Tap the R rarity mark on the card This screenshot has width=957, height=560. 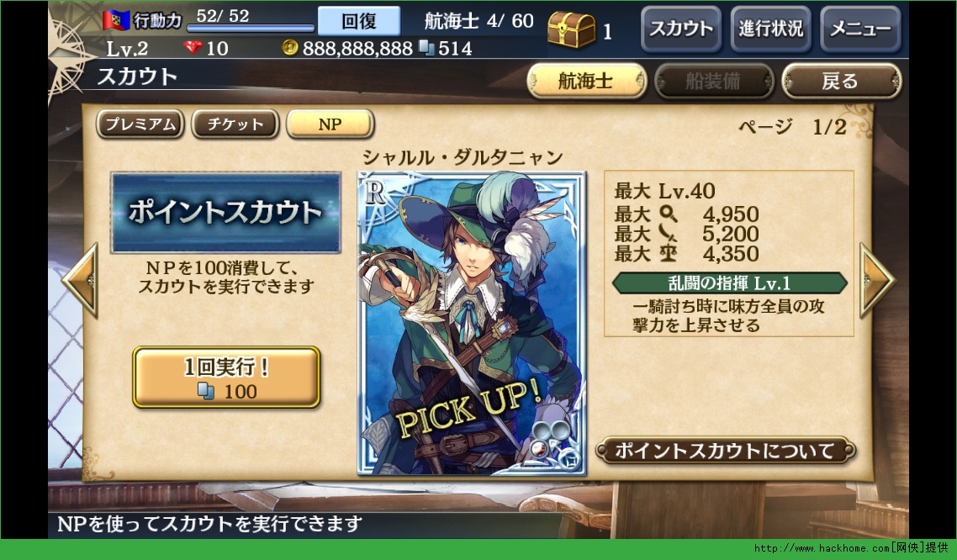(375, 193)
